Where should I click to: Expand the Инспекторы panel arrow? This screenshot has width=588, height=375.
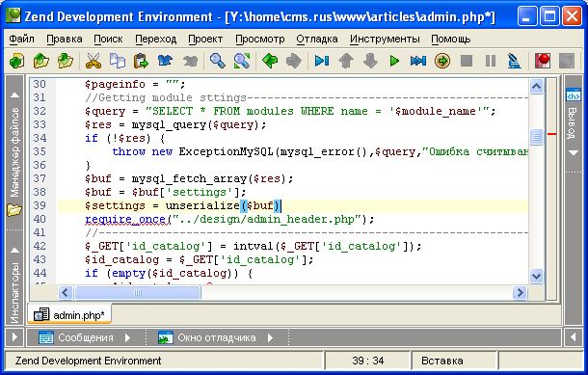pyautogui.click(x=14, y=250)
